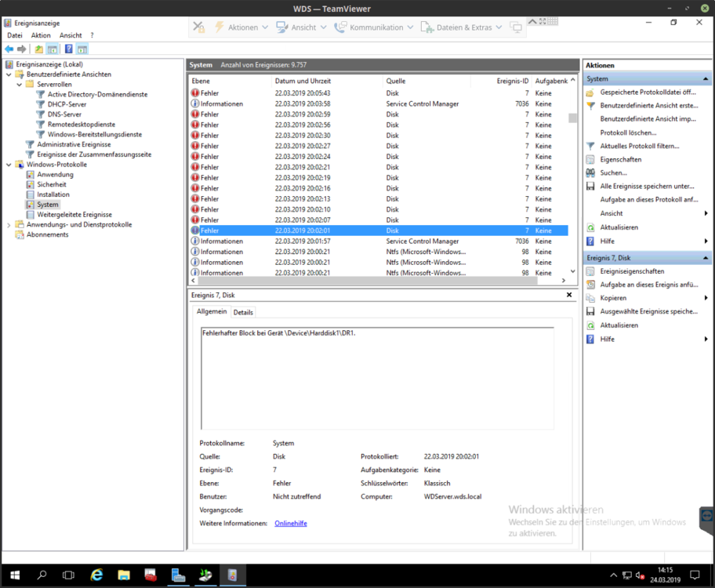Open Internet Explorer from the taskbar
Screen dimensions: 715x588
pyautogui.click(x=97, y=575)
